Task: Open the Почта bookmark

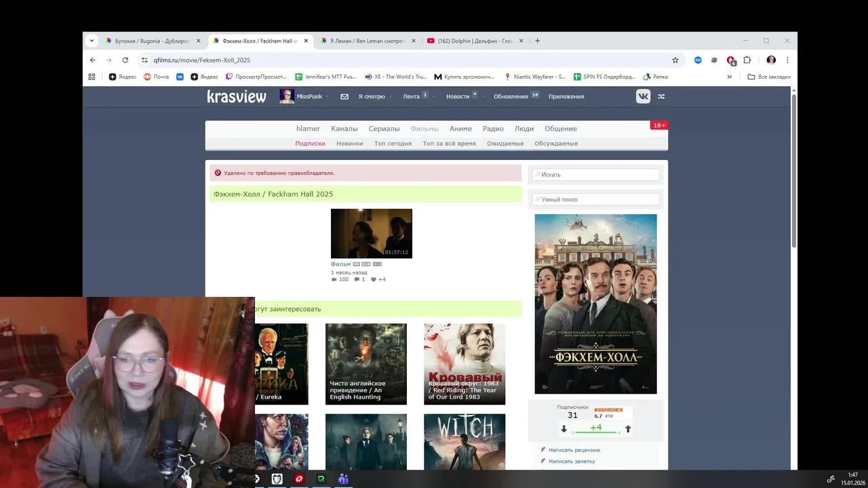Action: [x=156, y=77]
